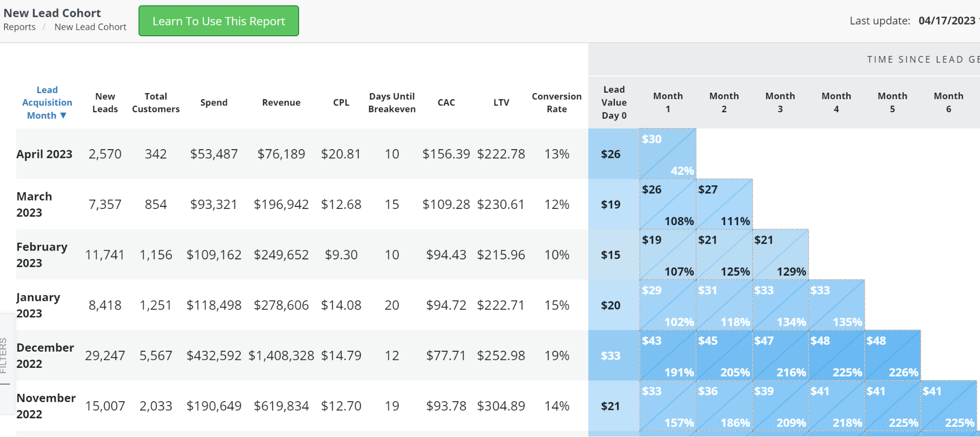The width and height of the screenshot is (980, 437).
Task: Click November 2022 total customers 2,033
Action: [156, 406]
